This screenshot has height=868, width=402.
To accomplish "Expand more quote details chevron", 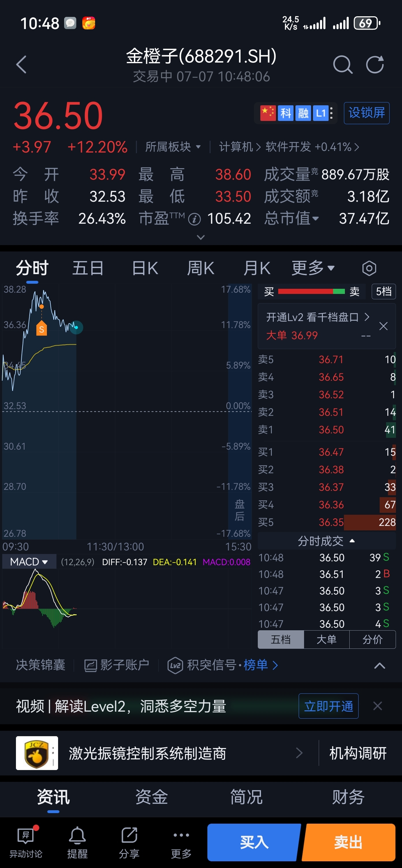I will [x=201, y=237].
